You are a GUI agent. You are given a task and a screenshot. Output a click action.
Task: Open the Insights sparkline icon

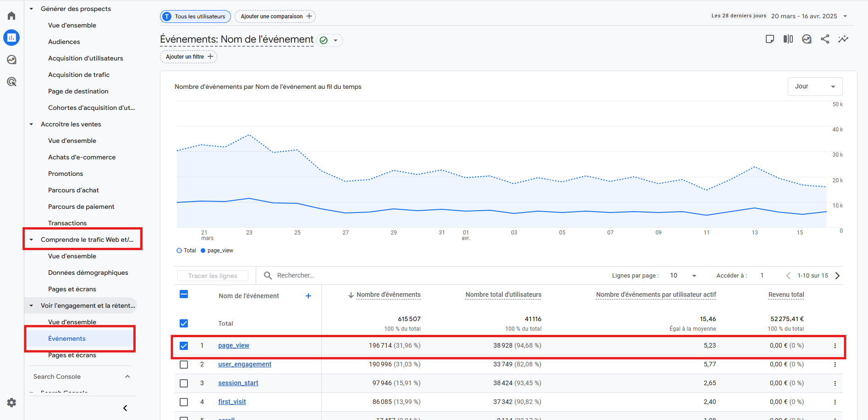click(x=843, y=39)
